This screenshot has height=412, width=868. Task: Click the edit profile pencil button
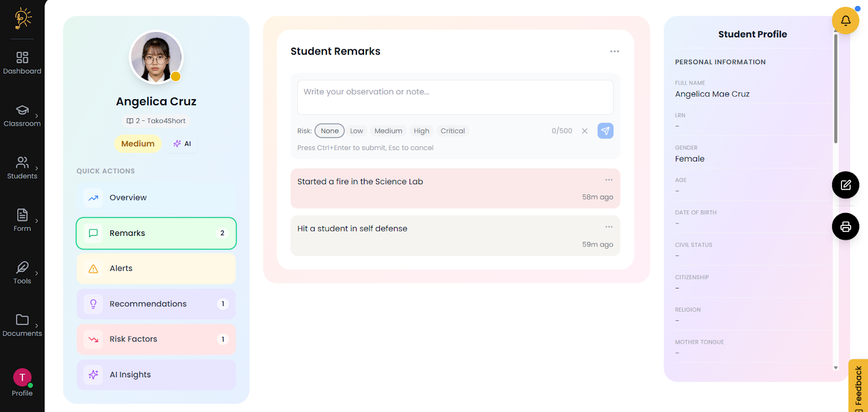[845, 185]
